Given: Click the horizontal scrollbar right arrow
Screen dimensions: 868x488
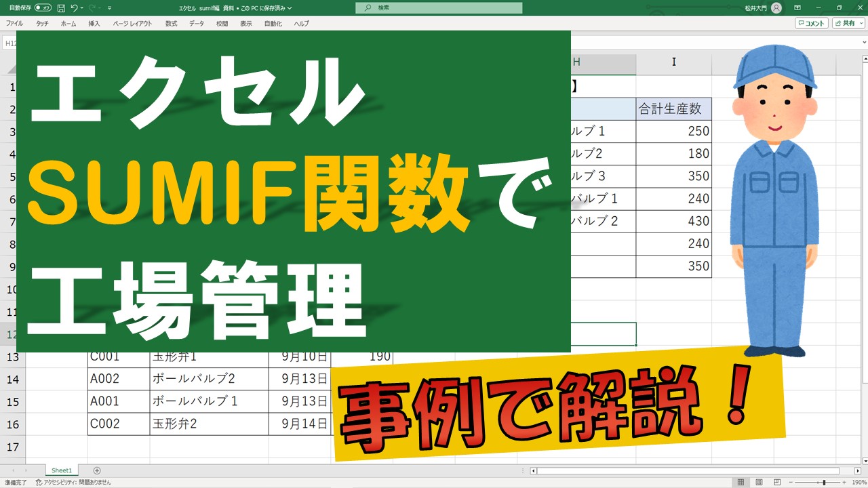Looking at the screenshot, I should (858, 470).
